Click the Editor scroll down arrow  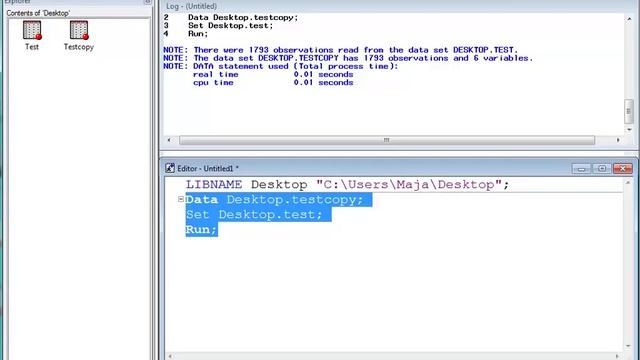(x=628, y=346)
